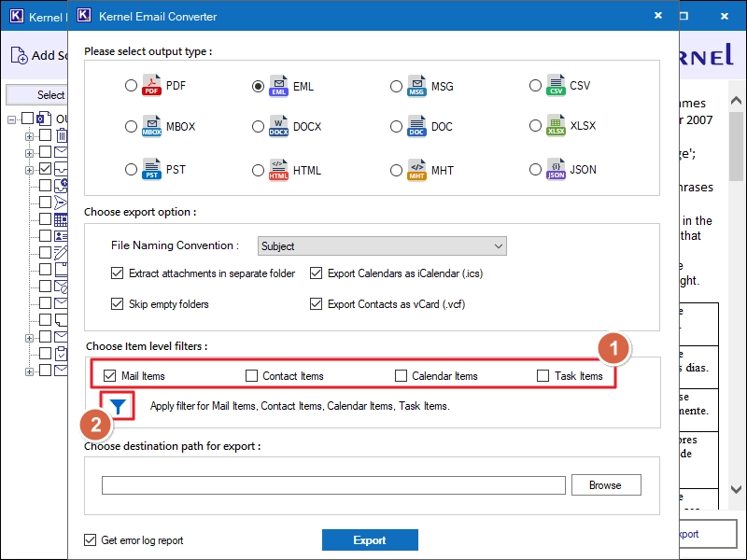Check the Task Items filter
The image size is (747, 560).
543,376
